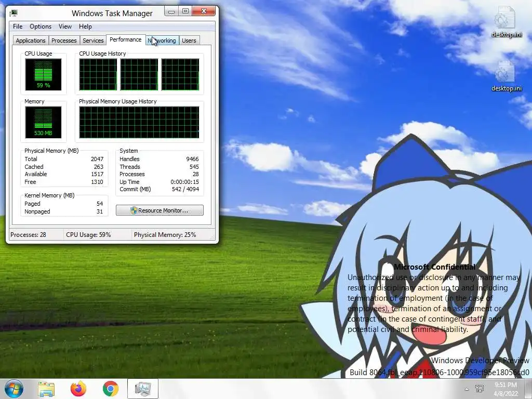Click the Resource Monitor button
532x399 pixels.
[x=160, y=210]
